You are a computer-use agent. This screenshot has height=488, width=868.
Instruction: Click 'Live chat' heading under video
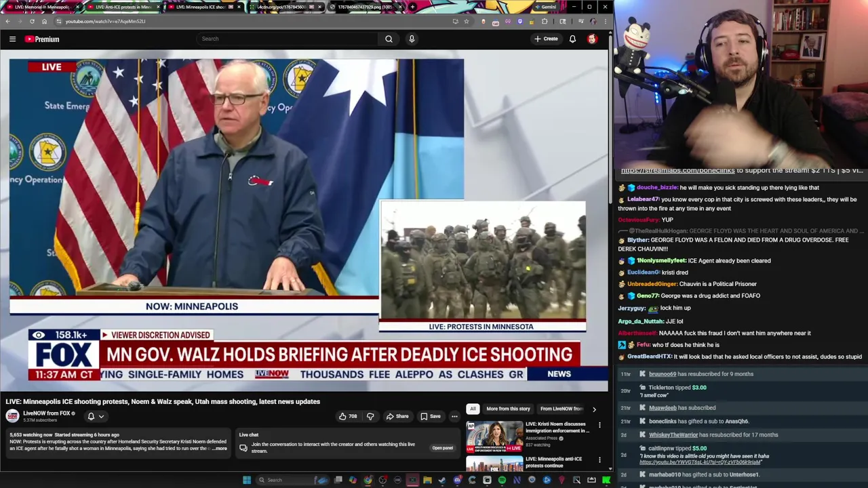pos(248,434)
